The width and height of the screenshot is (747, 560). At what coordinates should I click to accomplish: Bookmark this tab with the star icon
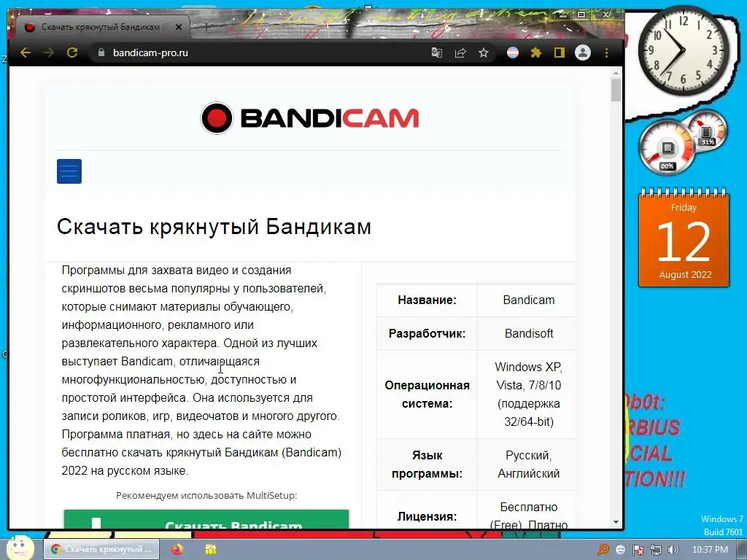(484, 52)
